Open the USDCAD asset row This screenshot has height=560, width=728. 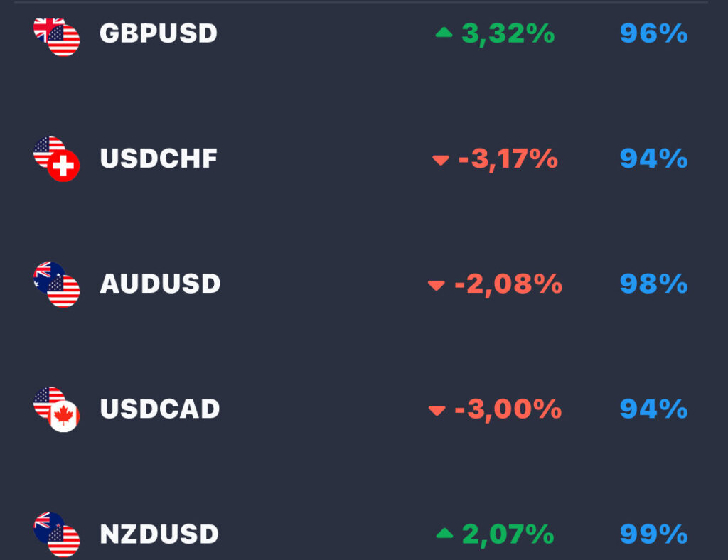pyautogui.click(x=364, y=409)
